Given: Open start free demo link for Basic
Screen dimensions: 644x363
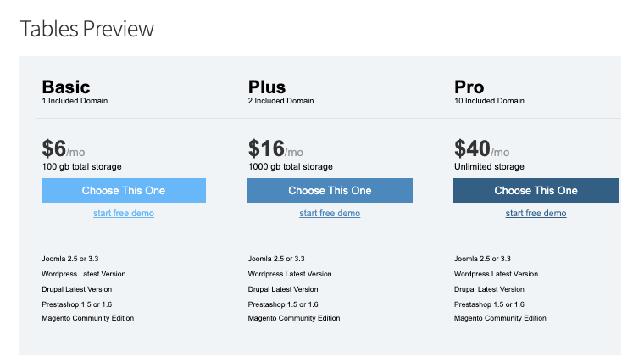Looking at the screenshot, I should [x=124, y=214].
